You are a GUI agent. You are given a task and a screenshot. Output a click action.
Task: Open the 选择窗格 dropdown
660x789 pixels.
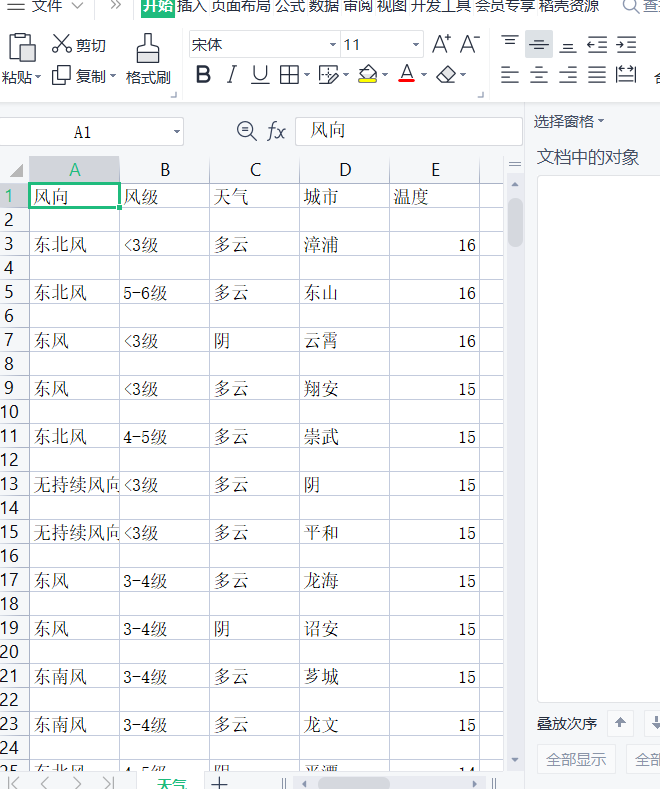(x=569, y=122)
